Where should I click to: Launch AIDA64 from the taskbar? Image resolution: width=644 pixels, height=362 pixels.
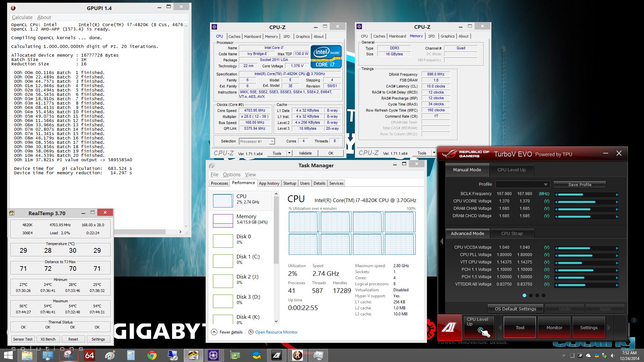point(90,355)
